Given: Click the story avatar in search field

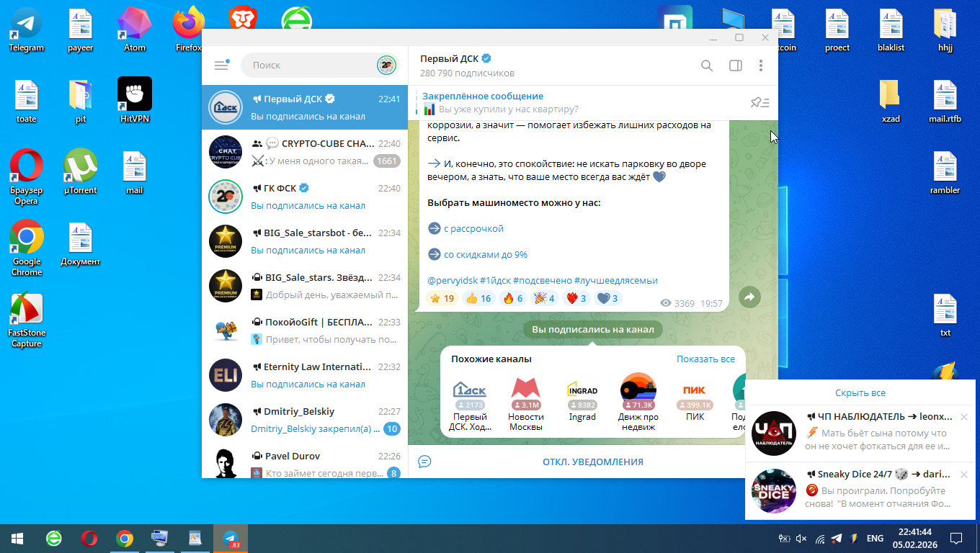Looking at the screenshot, I should pos(387,65).
